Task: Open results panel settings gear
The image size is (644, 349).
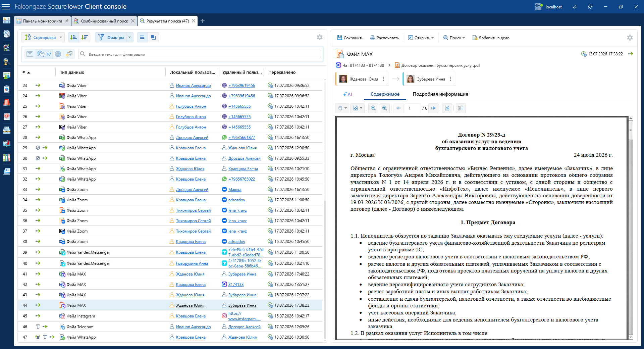Action: (x=320, y=37)
